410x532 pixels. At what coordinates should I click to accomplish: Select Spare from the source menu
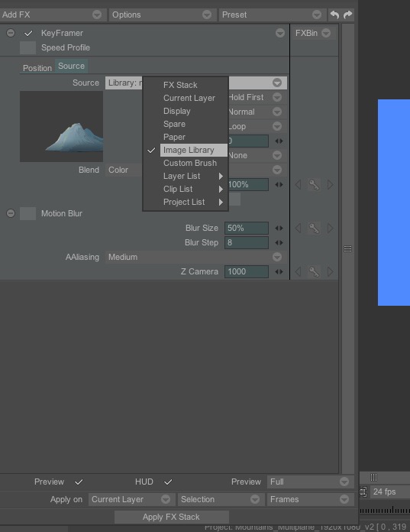pos(174,124)
